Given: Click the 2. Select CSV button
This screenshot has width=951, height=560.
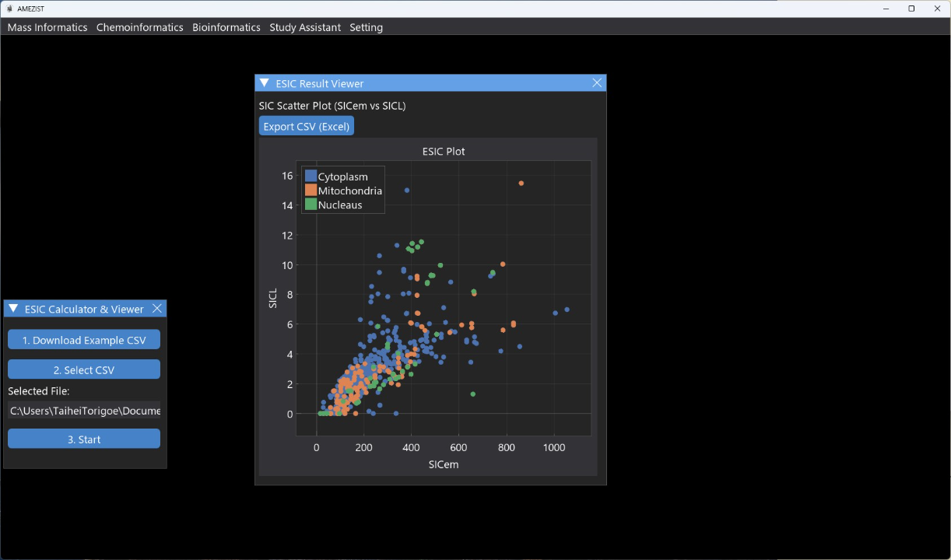Looking at the screenshot, I should 84,370.
